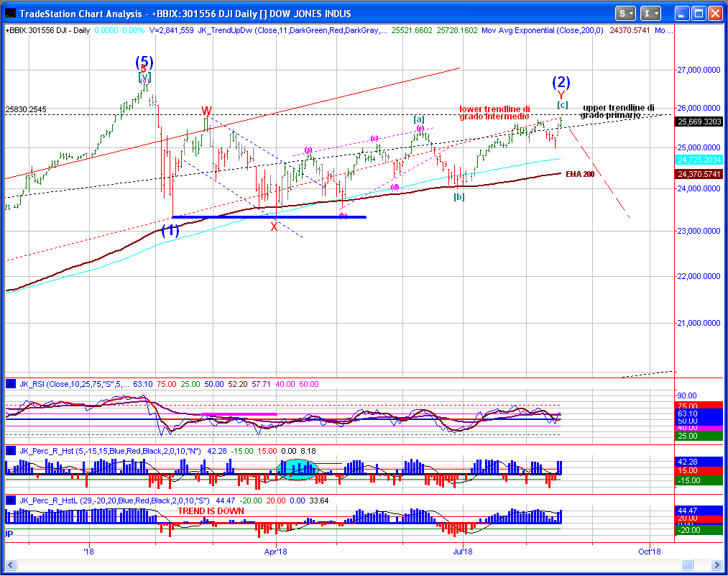Image resolution: width=728 pixels, height=576 pixels.
Task: Select the upper trendline di grado primario text
Action: tap(617, 111)
